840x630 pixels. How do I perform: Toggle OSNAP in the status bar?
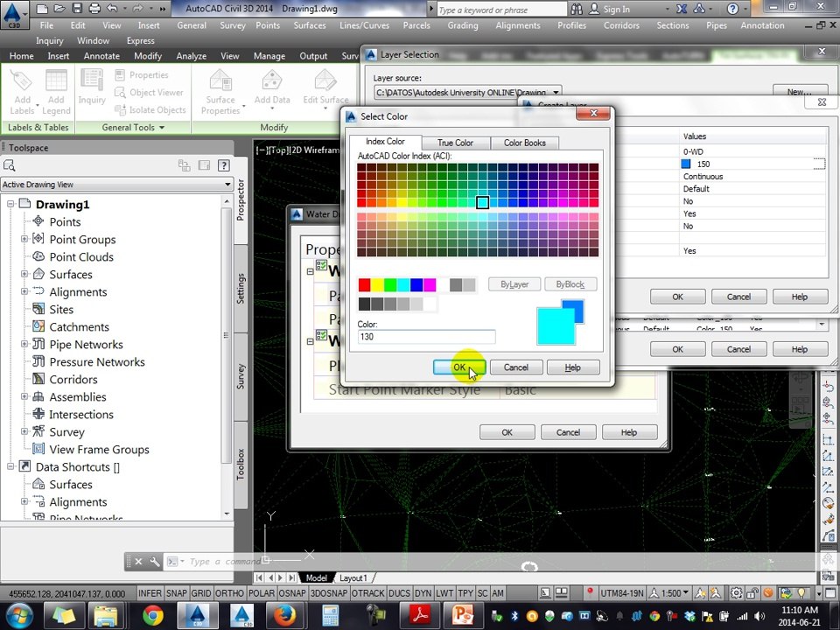pyautogui.click(x=292, y=593)
